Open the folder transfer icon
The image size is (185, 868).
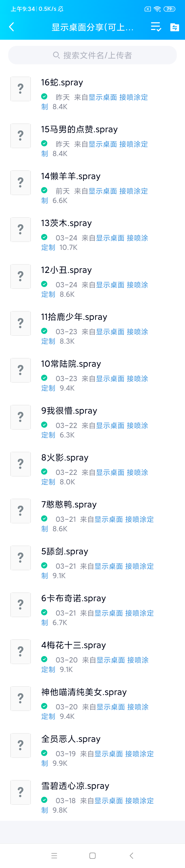[174, 27]
